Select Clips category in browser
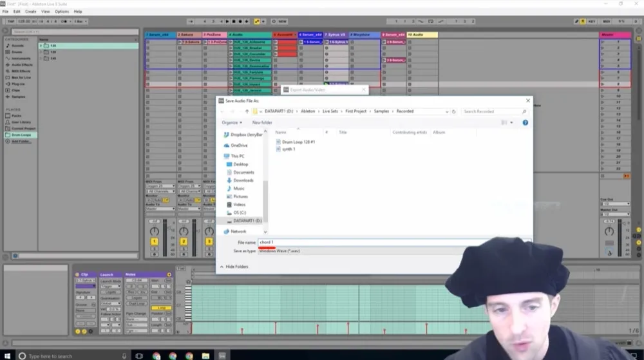Viewport: 644px width, 360px height. [x=15, y=90]
